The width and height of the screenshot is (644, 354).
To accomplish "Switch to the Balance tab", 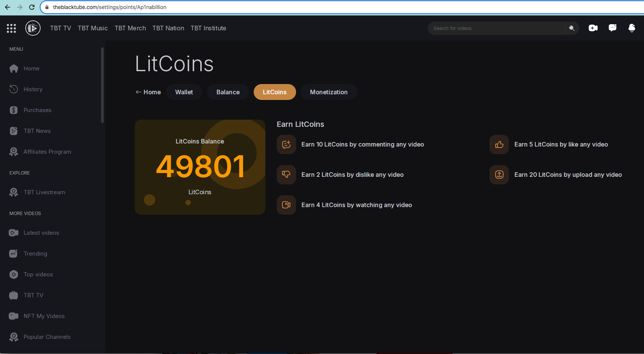I will (x=228, y=92).
